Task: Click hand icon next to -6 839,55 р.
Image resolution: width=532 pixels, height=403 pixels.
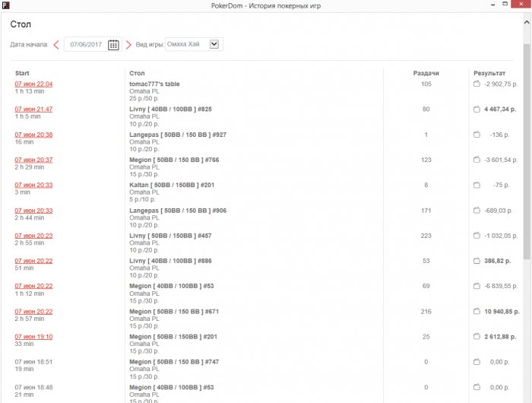Action: pos(477,286)
